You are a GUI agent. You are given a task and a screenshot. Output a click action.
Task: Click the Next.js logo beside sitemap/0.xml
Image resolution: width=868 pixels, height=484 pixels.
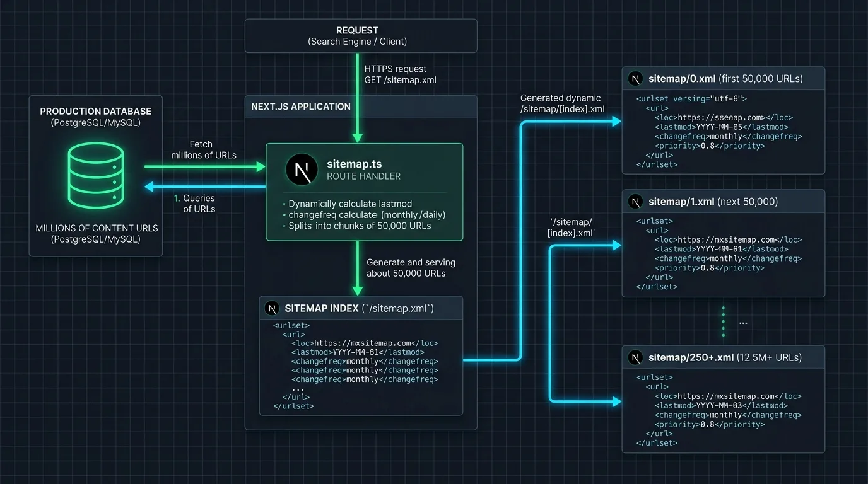click(635, 79)
